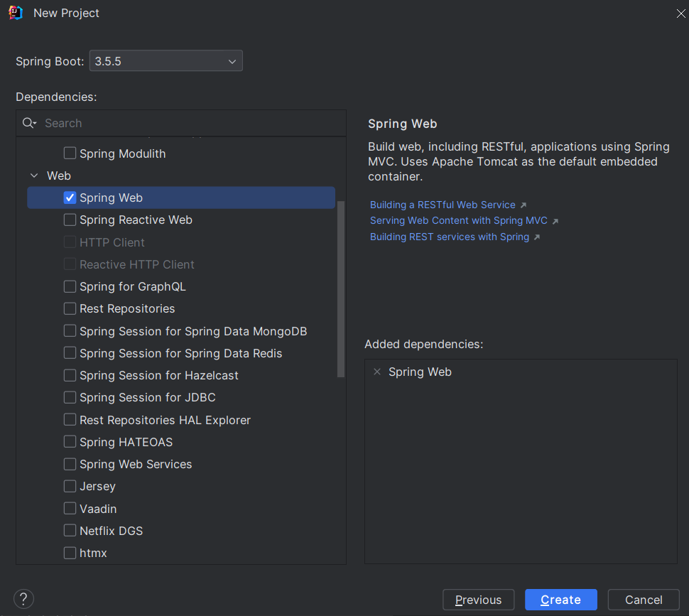Viewport: 689px width, 616px height.
Task: Click external arrow beside Building a RESTful Web Service
Action: [x=523, y=205]
